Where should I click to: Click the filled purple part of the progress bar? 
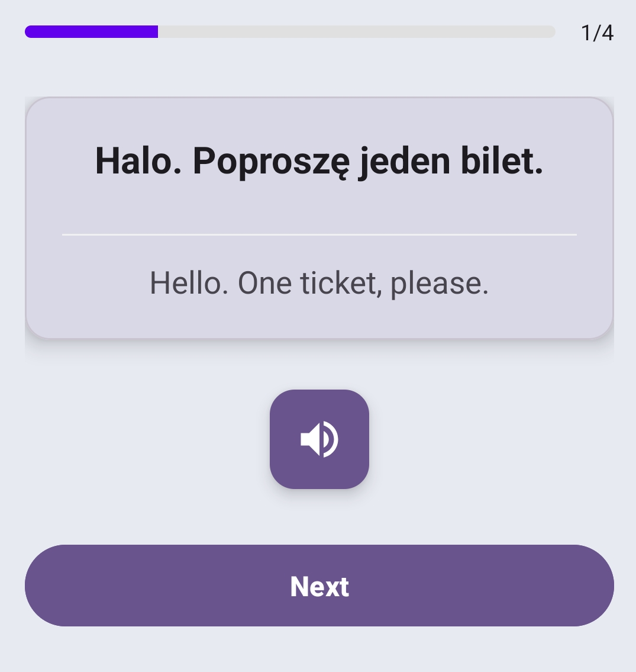92,32
